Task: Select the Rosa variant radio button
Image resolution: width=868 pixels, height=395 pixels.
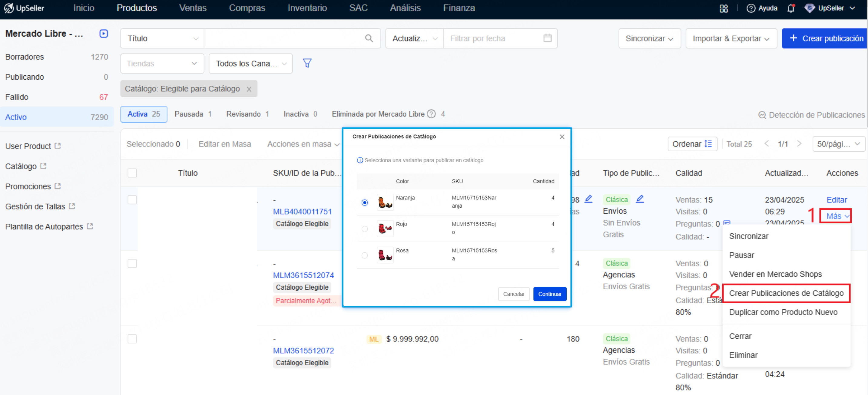Action: tap(365, 255)
